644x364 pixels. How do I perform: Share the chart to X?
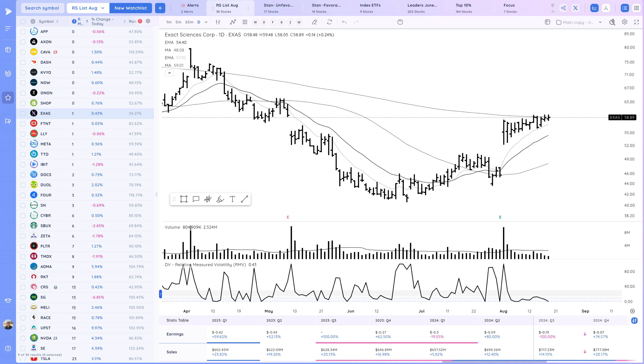575,8
